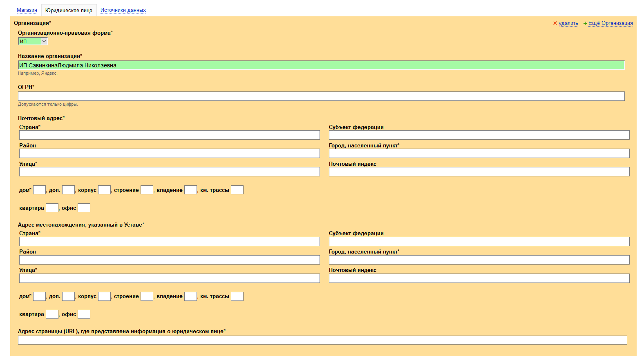Focus the Название организации text field
Viewport: 644px width, 356px height.
tap(321, 65)
